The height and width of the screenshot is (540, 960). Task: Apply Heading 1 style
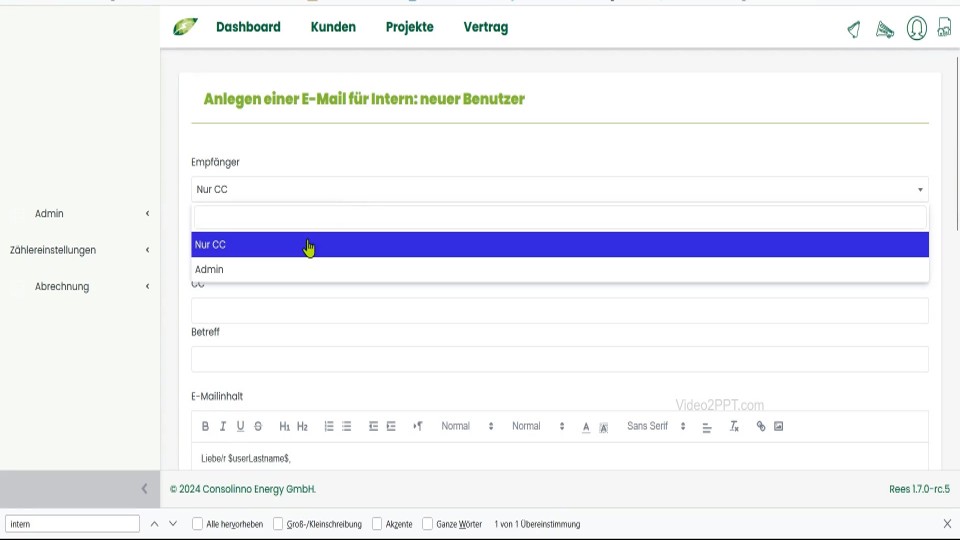tap(285, 426)
